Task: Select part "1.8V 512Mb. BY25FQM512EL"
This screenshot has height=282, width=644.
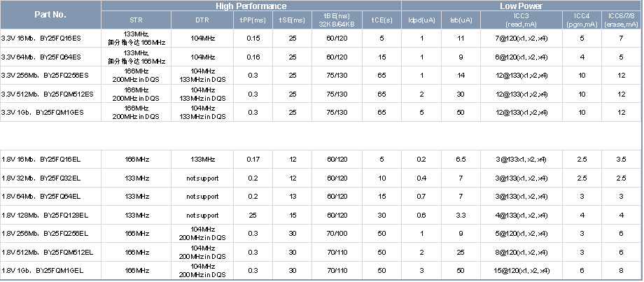Action: [x=47, y=252]
